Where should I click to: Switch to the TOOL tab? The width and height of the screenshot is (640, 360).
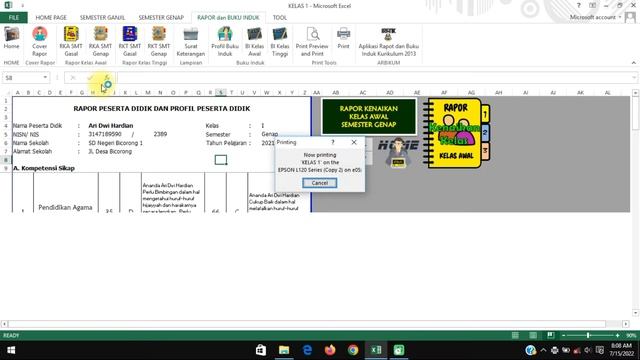(280, 18)
